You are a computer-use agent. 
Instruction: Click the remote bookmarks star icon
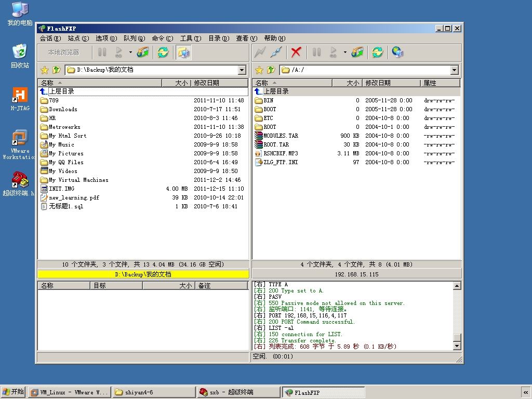[x=259, y=70]
